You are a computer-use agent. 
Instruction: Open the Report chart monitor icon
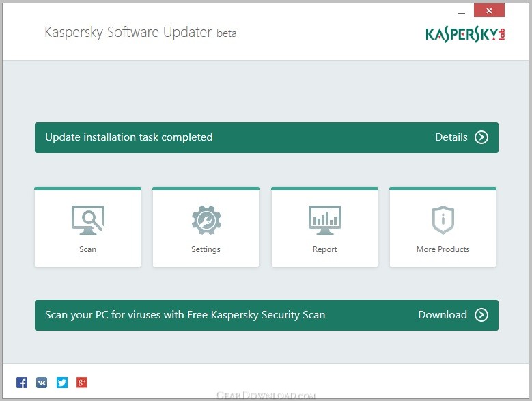(324, 220)
